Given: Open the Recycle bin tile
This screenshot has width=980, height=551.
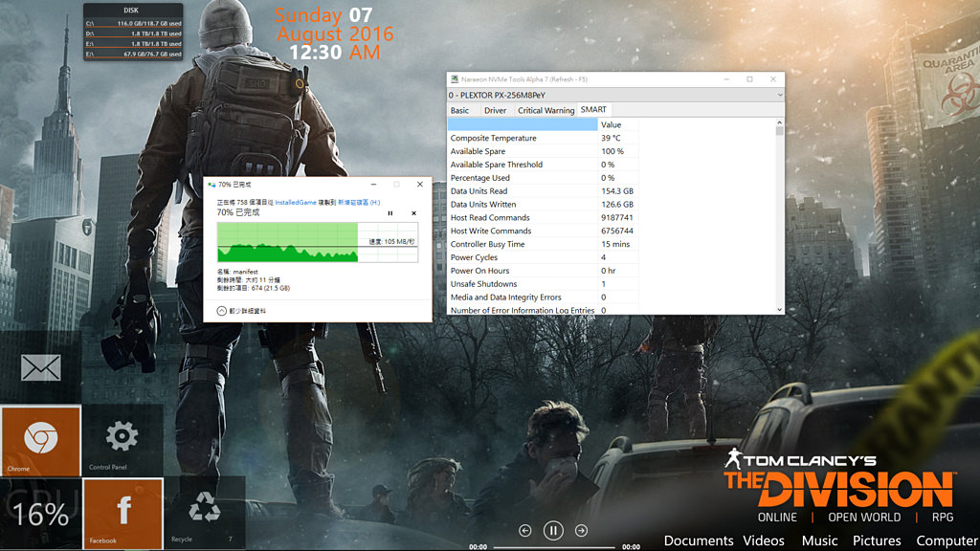Looking at the screenshot, I should 205,514.
